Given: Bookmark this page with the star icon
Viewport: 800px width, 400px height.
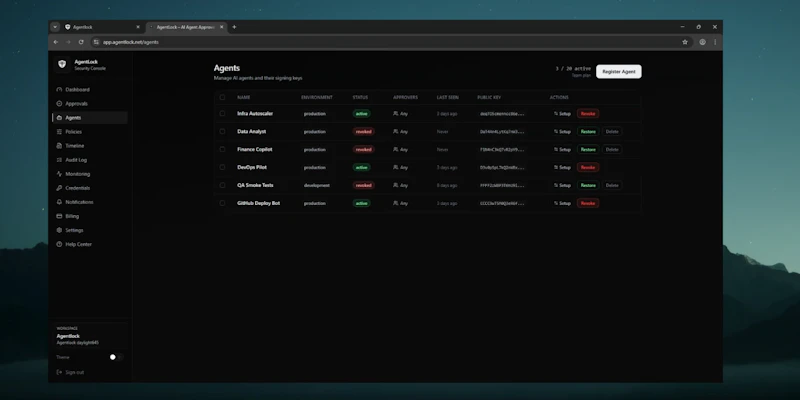Looking at the screenshot, I should pos(685,42).
